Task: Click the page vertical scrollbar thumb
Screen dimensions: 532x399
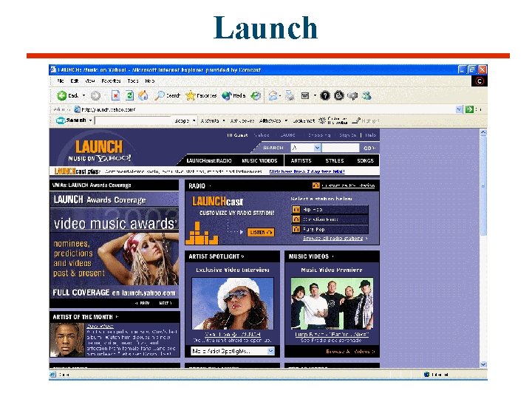Action: 483,185
